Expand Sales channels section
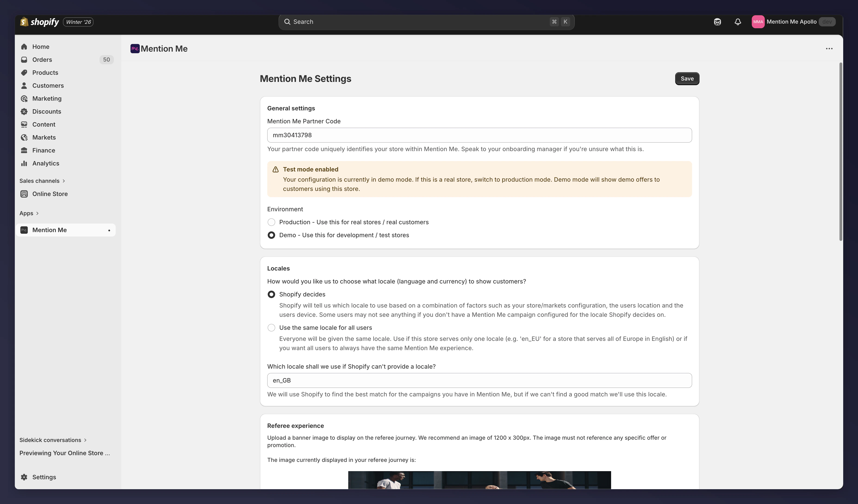Image resolution: width=858 pixels, height=504 pixels. point(42,181)
